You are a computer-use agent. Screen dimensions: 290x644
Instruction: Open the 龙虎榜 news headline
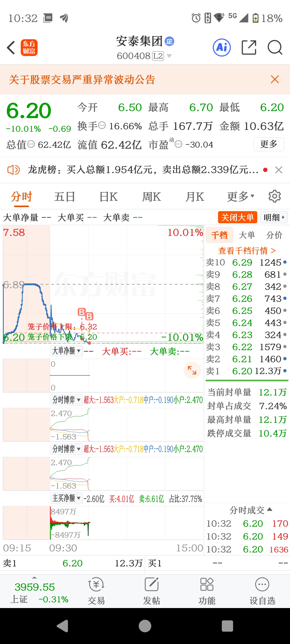point(143,170)
